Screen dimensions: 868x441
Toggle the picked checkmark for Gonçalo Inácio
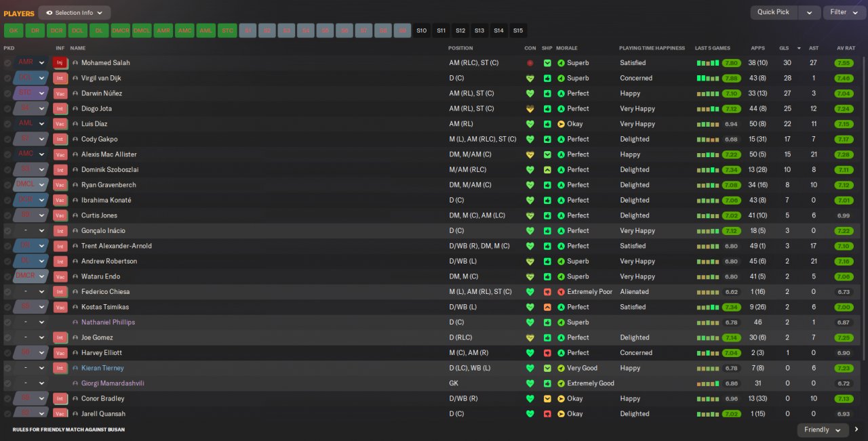[x=7, y=230]
